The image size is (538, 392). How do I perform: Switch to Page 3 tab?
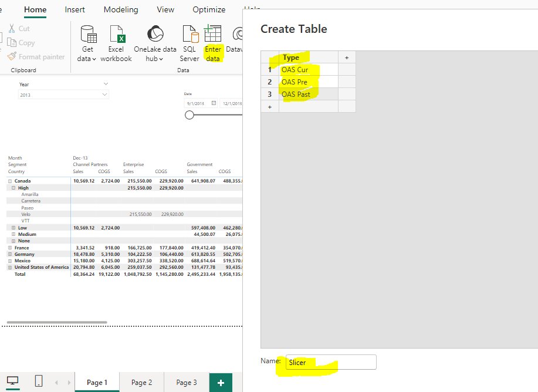[187, 383]
